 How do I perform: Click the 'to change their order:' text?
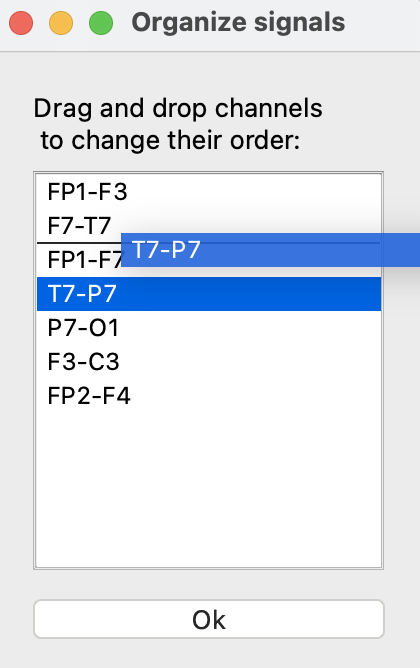(x=170, y=141)
